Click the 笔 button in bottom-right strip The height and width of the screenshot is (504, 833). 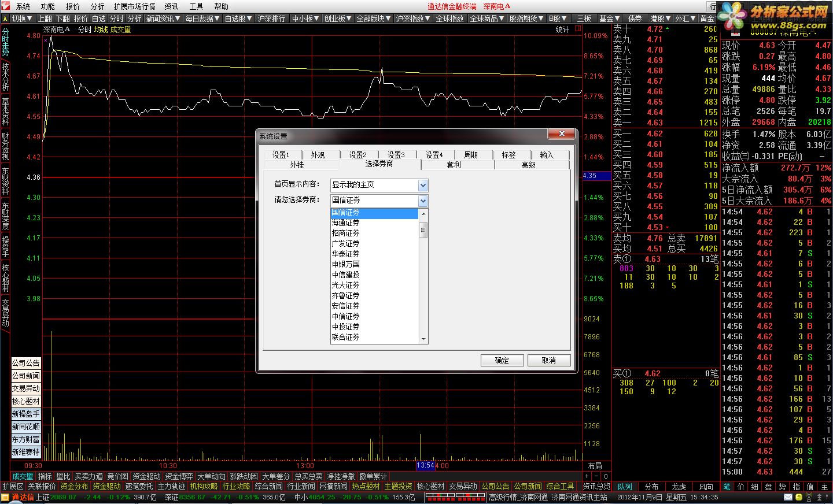(x=727, y=487)
